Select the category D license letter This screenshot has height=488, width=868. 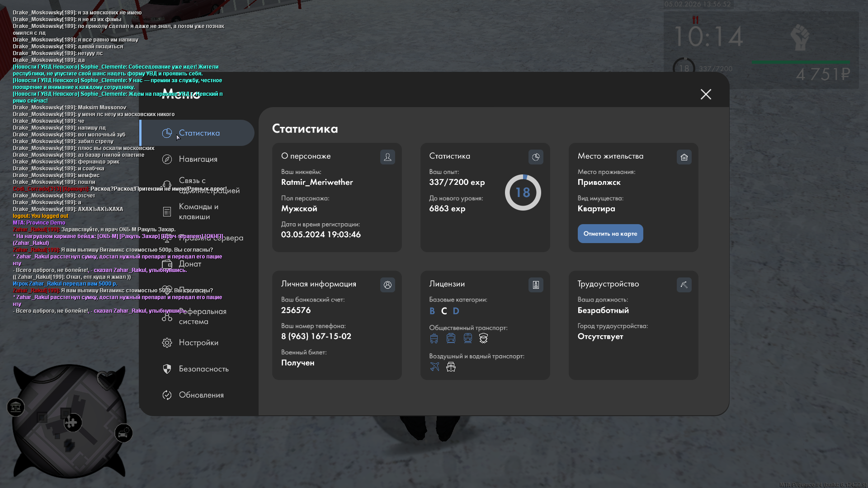[456, 311]
